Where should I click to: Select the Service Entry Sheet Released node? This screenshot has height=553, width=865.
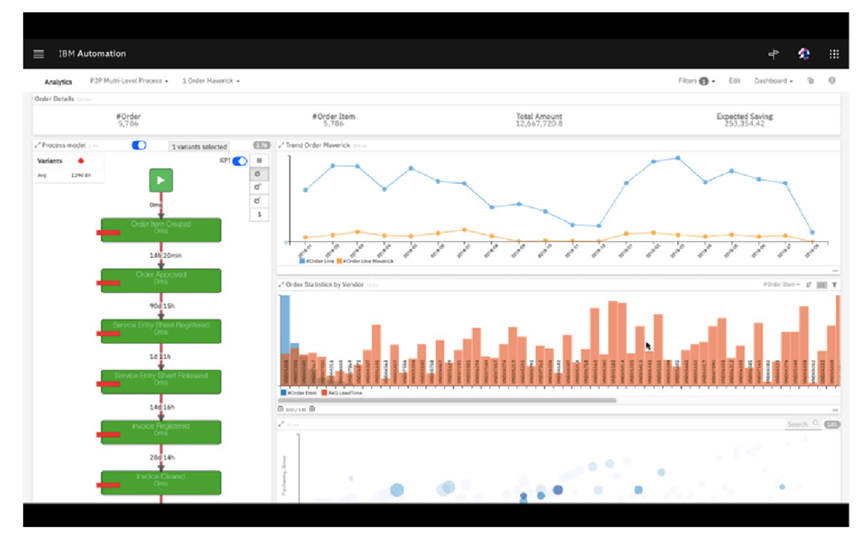[161, 381]
